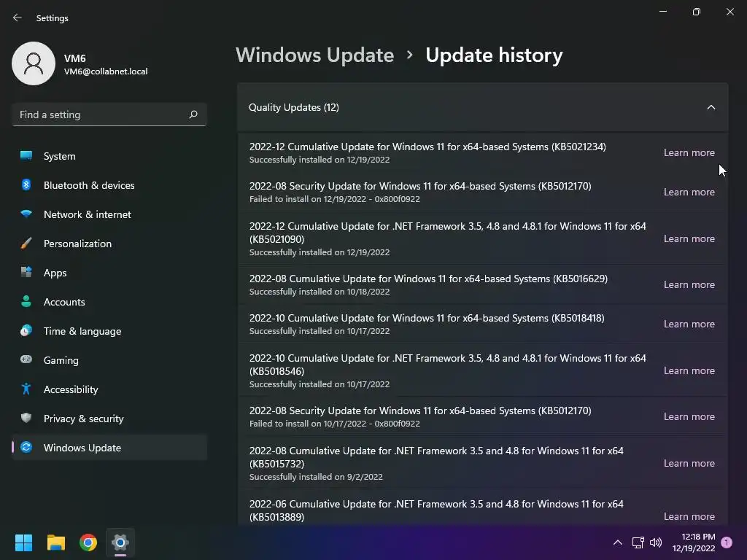Learn more about KB5012170 failed 12/19/2022
Viewport: 747px width, 560px height.
pyautogui.click(x=689, y=192)
